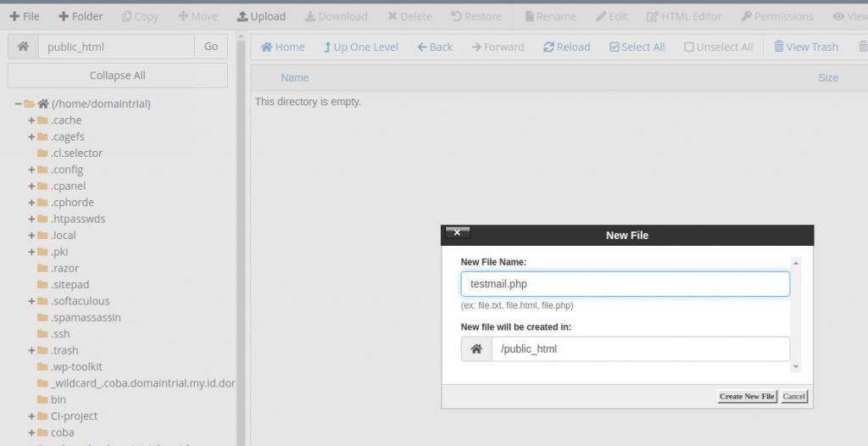Click the Create New File button
The width and height of the screenshot is (868, 446).
coord(746,396)
